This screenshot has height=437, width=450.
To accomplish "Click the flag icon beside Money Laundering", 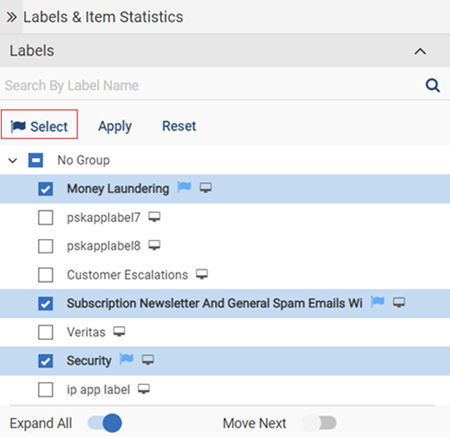I will [x=184, y=187].
